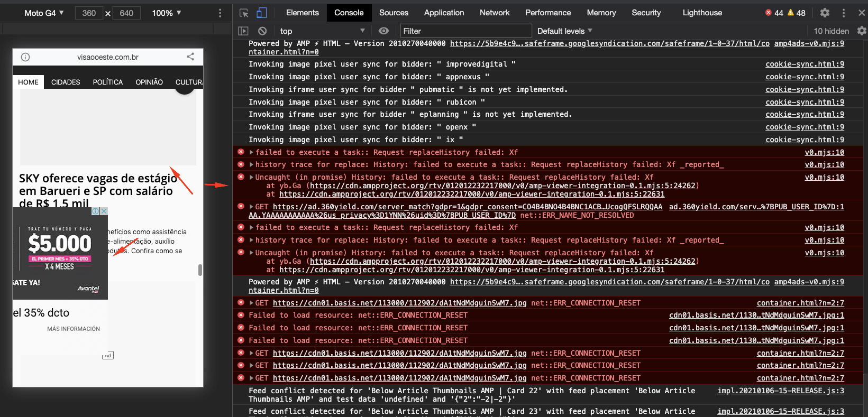The image size is (868, 417).
Task: Expand first 'failed to execute a task' error
Action: [252, 152]
